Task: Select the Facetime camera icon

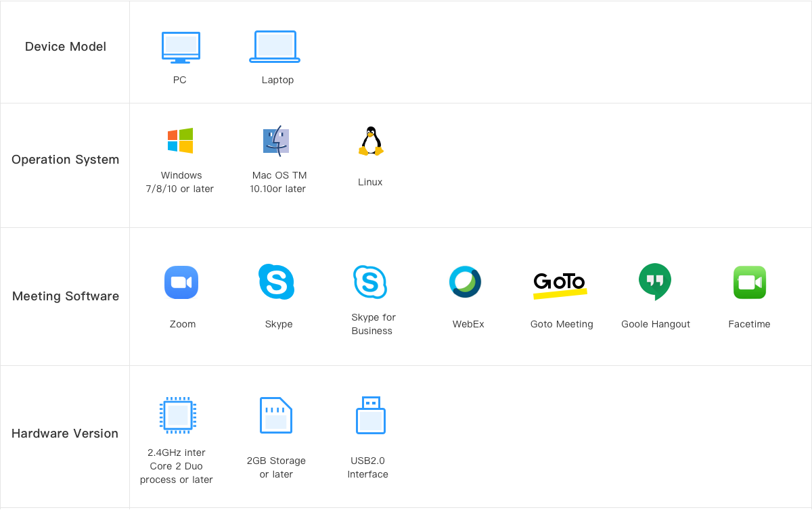Action: 749,282
